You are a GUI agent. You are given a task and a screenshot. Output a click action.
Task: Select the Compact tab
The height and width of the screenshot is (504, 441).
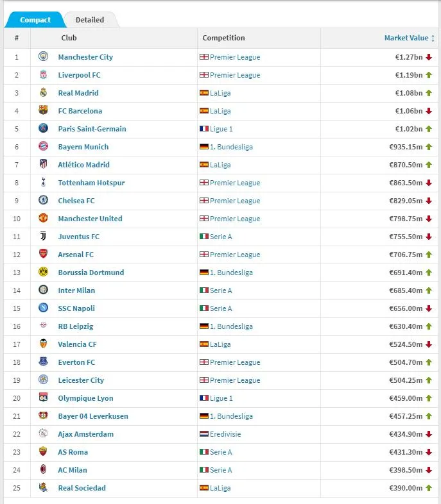35,20
